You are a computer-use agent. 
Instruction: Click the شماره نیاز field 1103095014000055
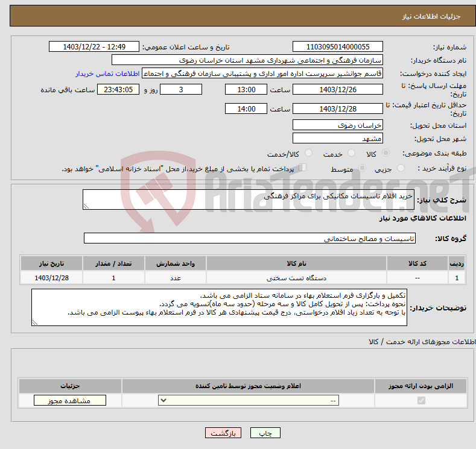(338, 46)
